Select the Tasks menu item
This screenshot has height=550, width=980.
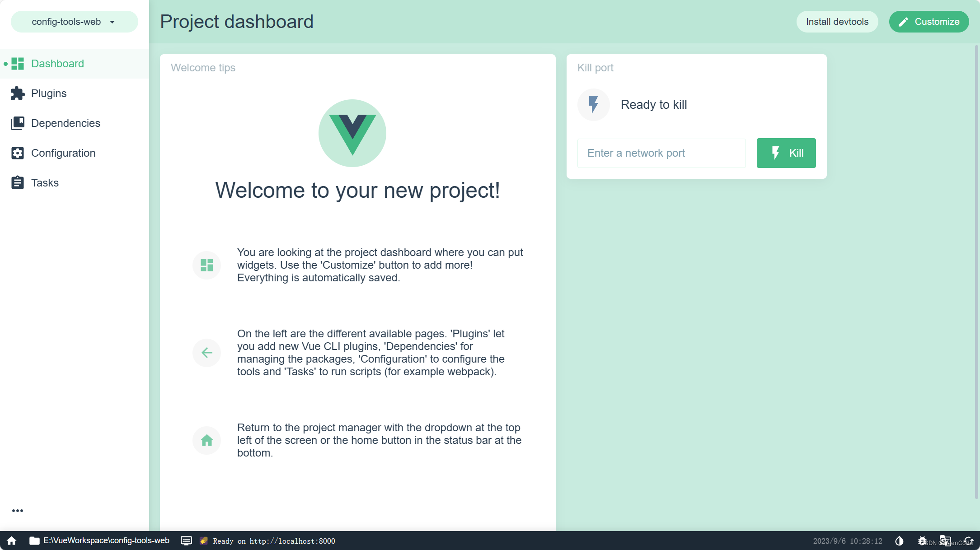coord(44,182)
